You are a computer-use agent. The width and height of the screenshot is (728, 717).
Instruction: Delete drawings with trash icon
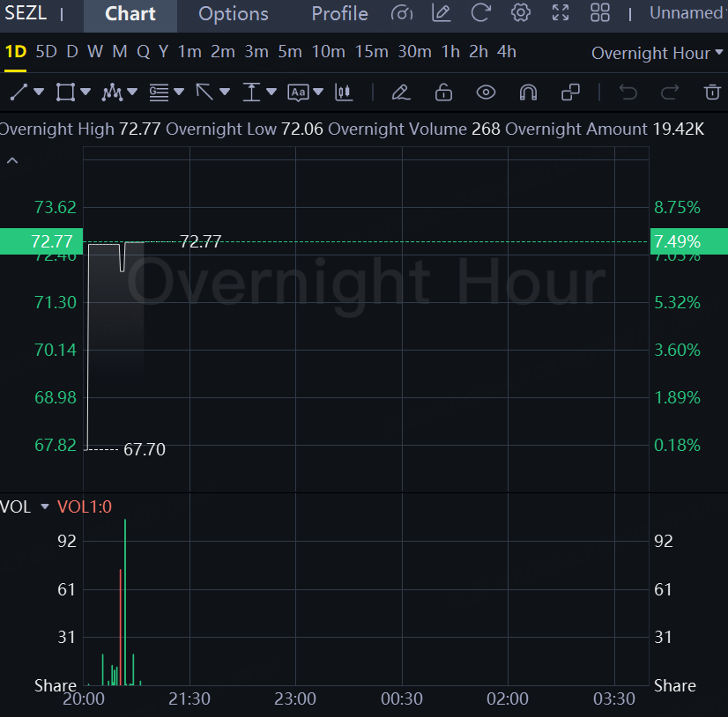[712, 92]
